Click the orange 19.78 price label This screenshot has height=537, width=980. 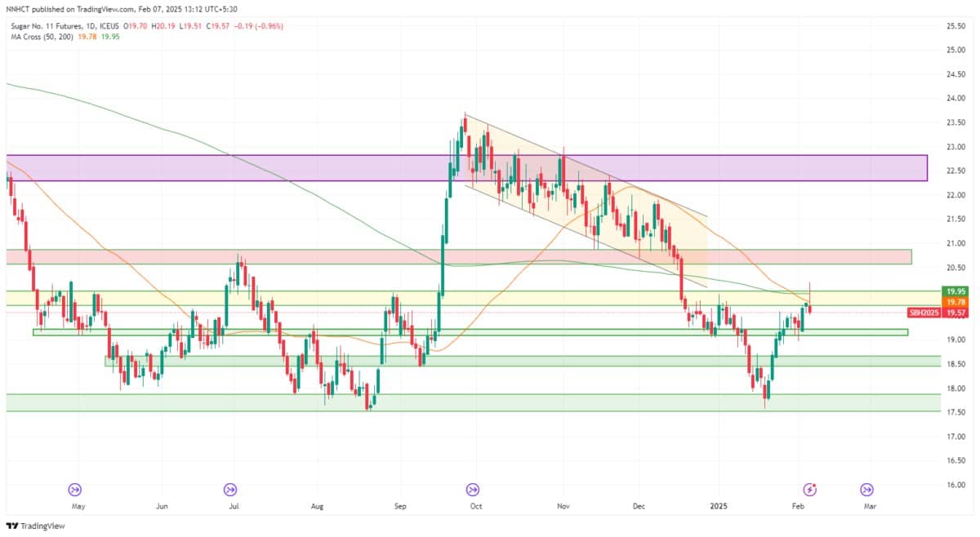[x=954, y=302]
